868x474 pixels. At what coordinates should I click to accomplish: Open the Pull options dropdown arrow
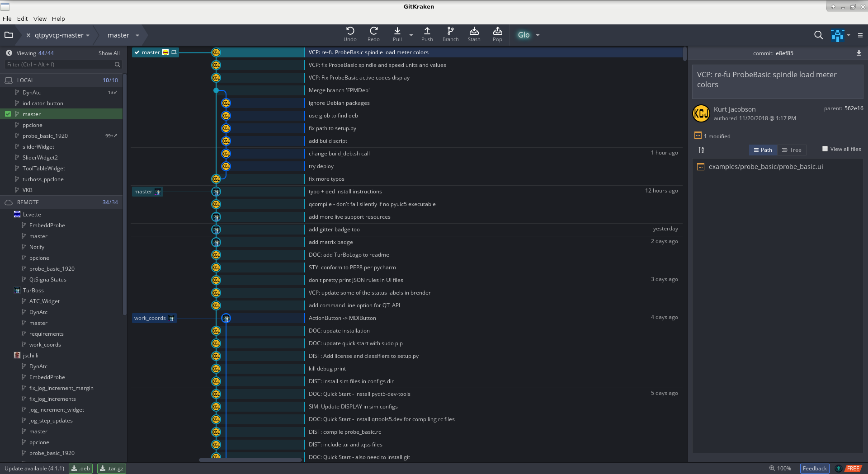411,35
